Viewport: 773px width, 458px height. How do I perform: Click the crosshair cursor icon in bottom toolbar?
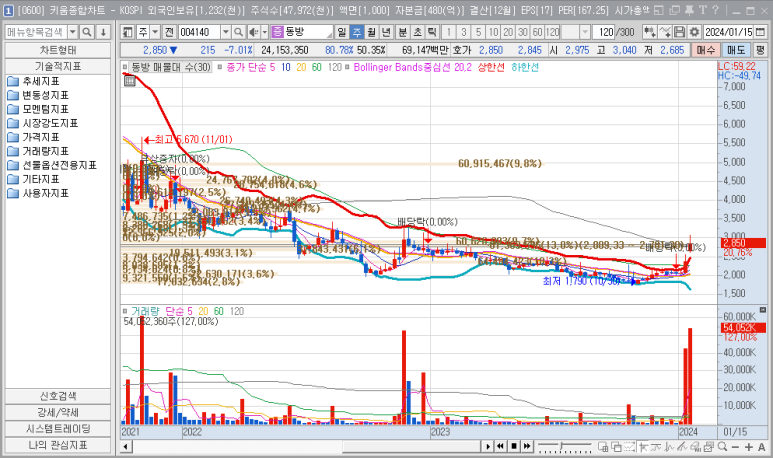[642, 447]
